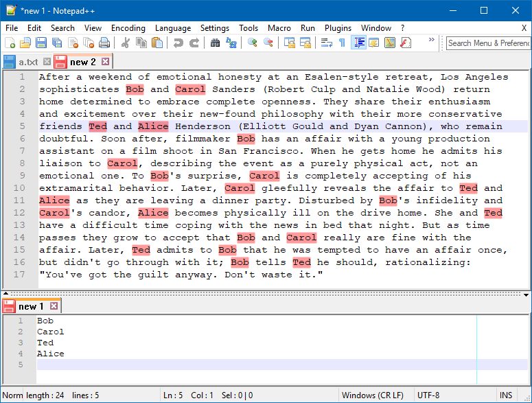Click 'Carol' in the lower new 1 document

(x=50, y=332)
